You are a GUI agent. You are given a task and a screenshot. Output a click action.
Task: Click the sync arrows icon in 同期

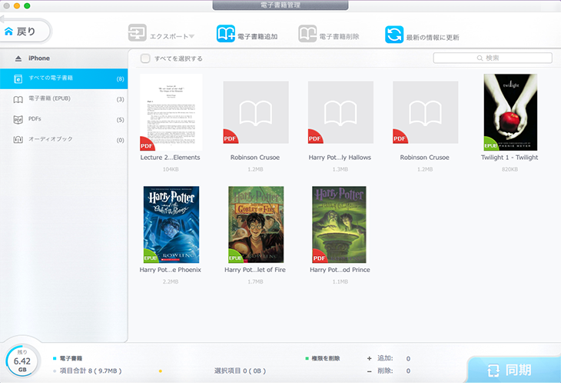pyautogui.click(x=493, y=370)
